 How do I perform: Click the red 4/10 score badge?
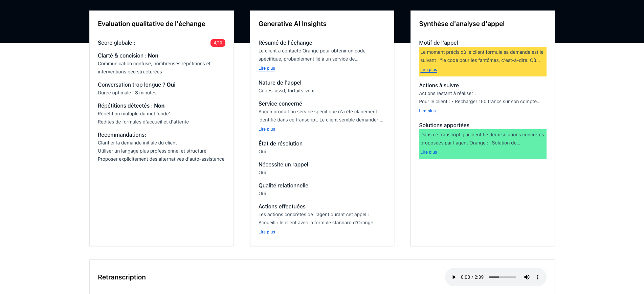pyautogui.click(x=218, y=43)
